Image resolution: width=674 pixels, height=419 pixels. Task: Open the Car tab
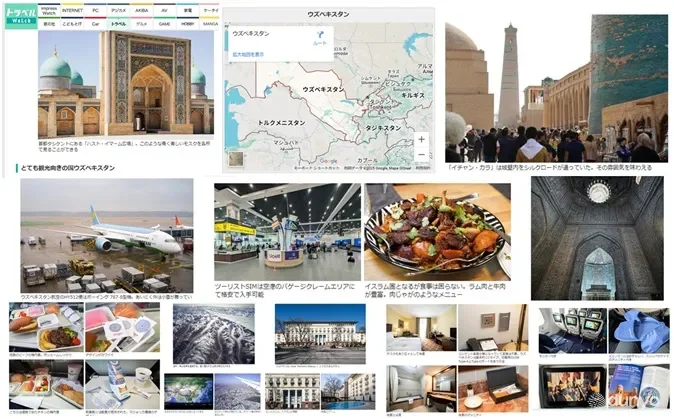(95, 24)
